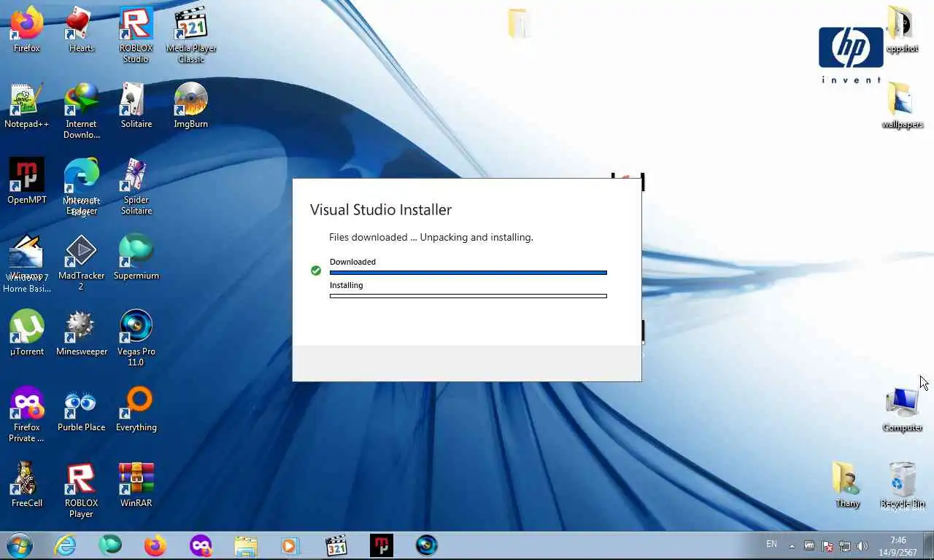Click the EN language indicator
Image resolution: width=934 pixels, height=560 pixels.
coord(771,544)
